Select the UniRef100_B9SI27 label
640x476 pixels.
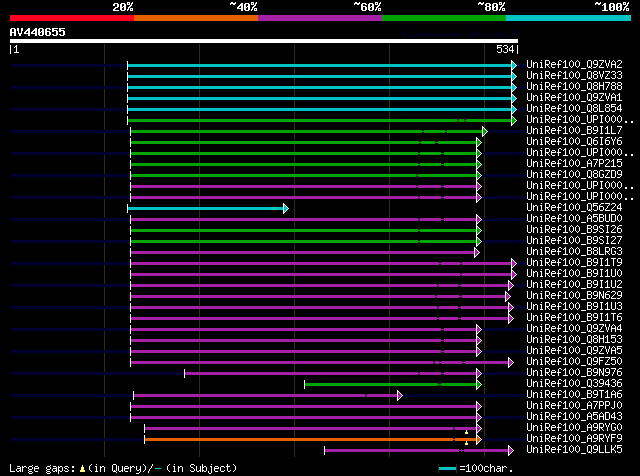pyautogui.click(x=574, y=241)
